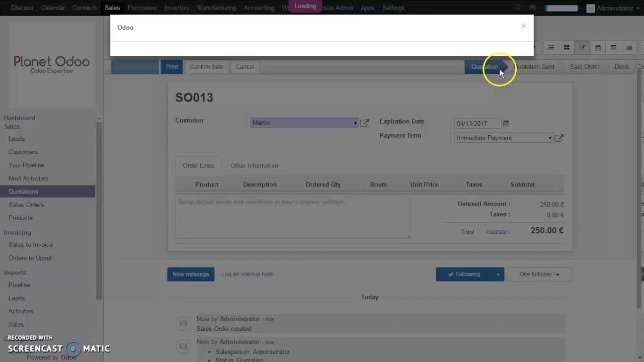Click the Expiration Date field
The height and width of the screenshot is (362, 644).
(477, 123)
